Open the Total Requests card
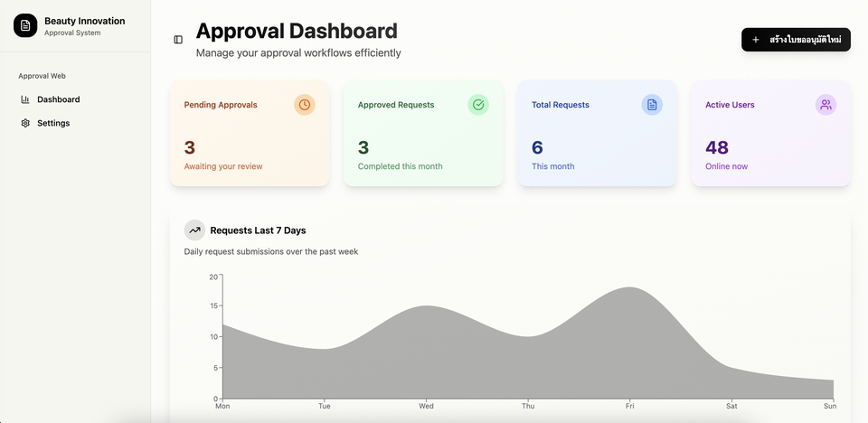The width and height of the screenshot is (868, 423). [x=597, y=134]
